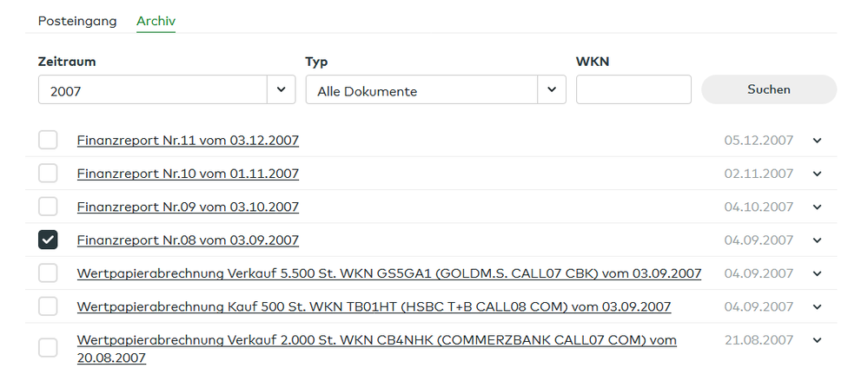The height and width of the screenshot is (368, 868).
Task: Open Wertpapierabrechnung Kauf TB01HT document link
Action: pos(374,307)
